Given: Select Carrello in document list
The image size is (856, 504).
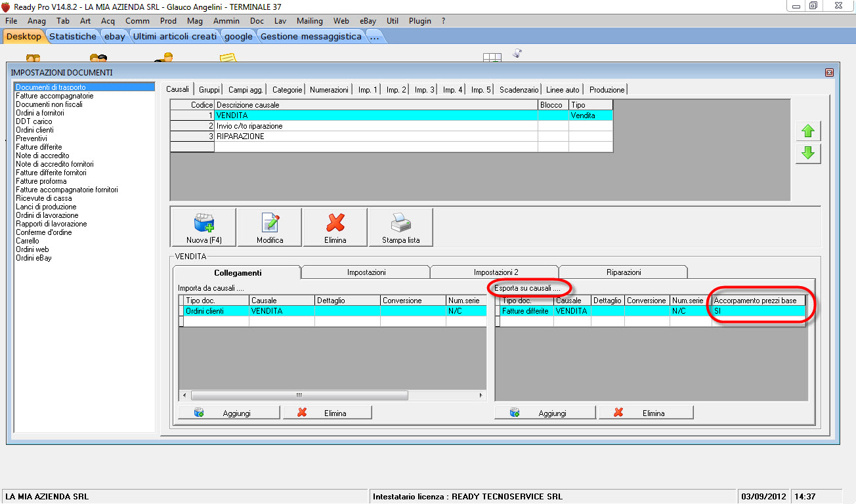Looking at the screenshot, I should pyautogui.click(x=28, y=241).
